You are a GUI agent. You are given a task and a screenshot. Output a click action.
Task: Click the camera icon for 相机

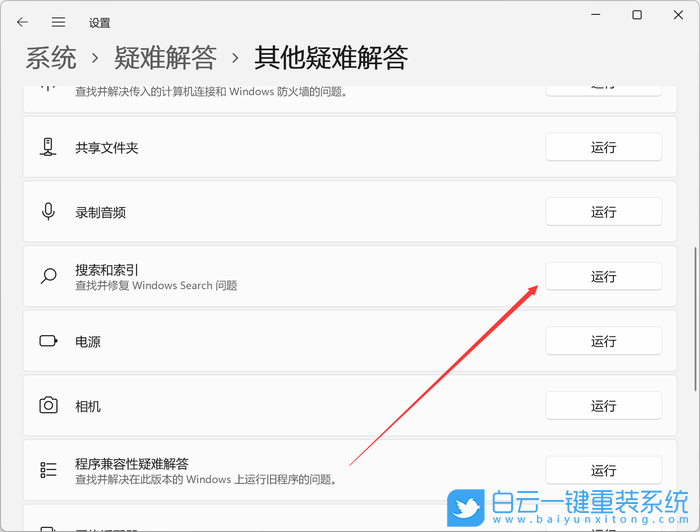click(48, 405)
